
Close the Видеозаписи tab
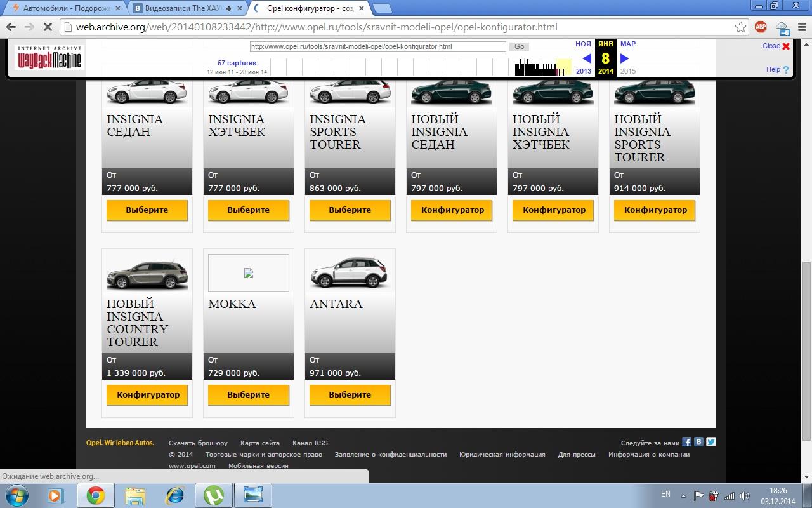(x=240, y=8)
